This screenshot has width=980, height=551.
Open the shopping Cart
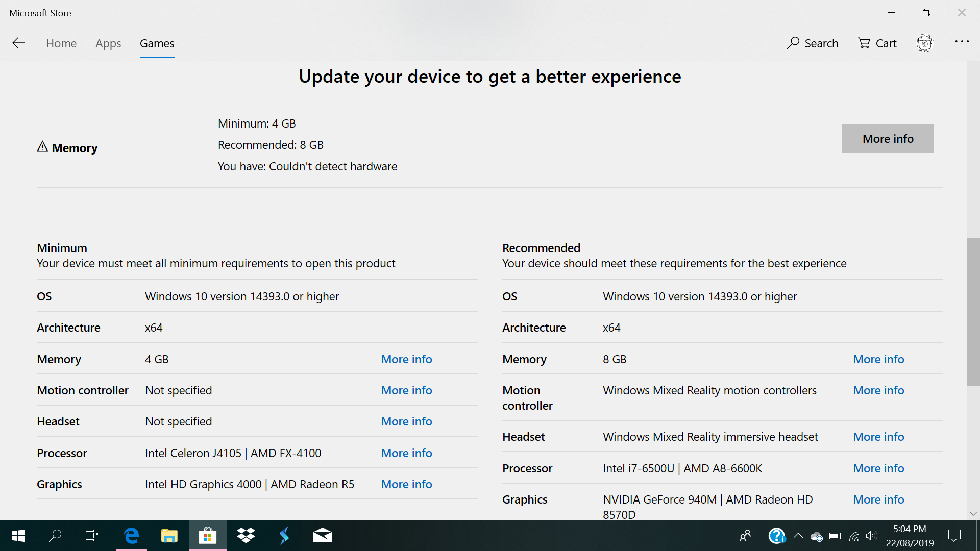pyautogui.click(x=877, y=43)
